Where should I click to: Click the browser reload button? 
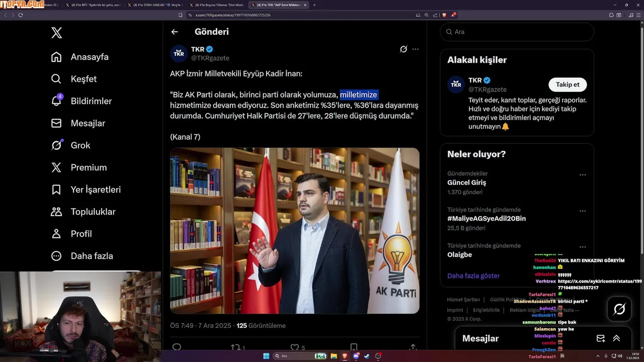[21, 15]
